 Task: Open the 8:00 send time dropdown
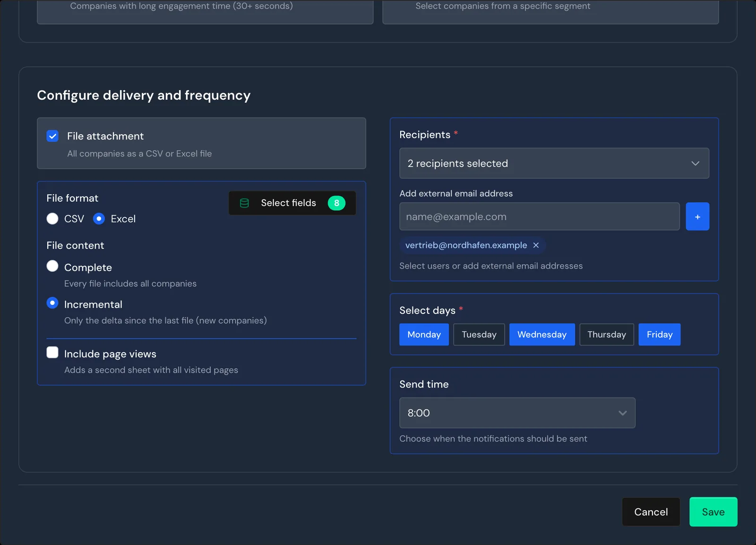(x=517, y=413)
